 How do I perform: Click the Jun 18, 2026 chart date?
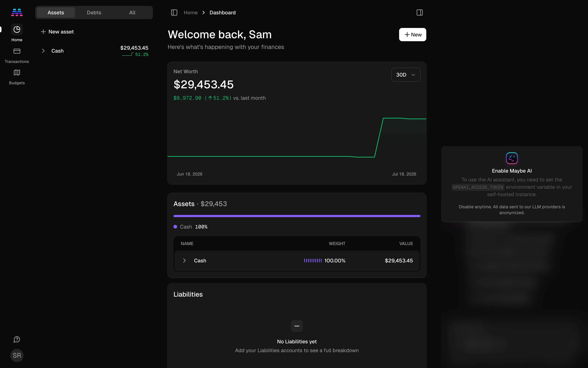pyautogui.click(x=189, y=174)
